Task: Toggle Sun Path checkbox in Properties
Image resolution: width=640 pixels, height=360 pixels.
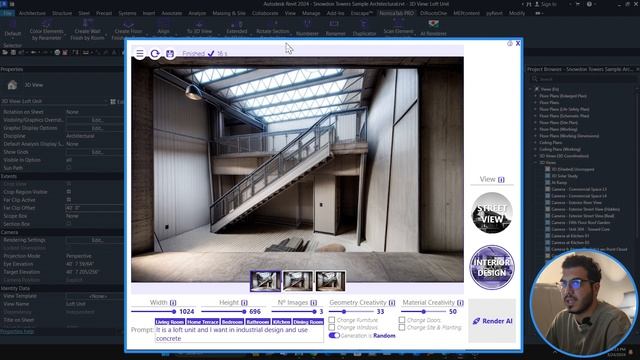Action: coord(69,168)
